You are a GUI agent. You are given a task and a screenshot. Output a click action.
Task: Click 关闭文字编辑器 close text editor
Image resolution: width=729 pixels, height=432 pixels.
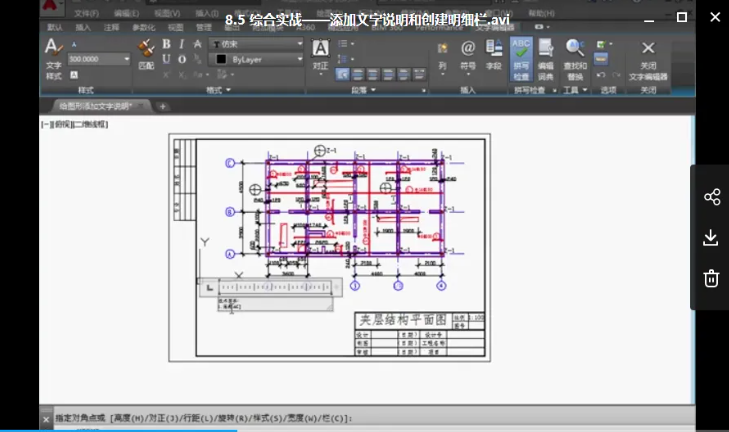pos(648,60)
